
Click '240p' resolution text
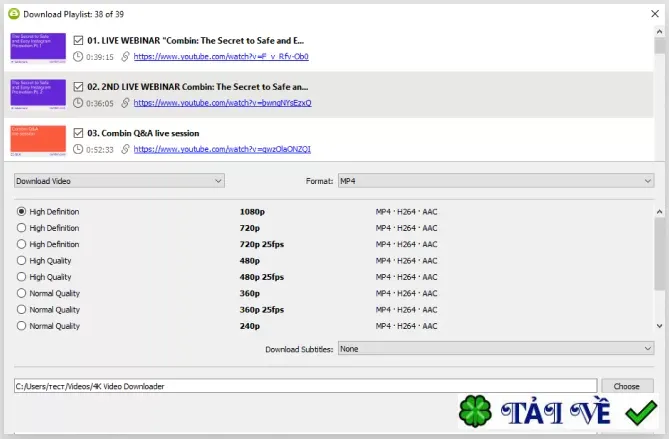click(x=250, y=326)
